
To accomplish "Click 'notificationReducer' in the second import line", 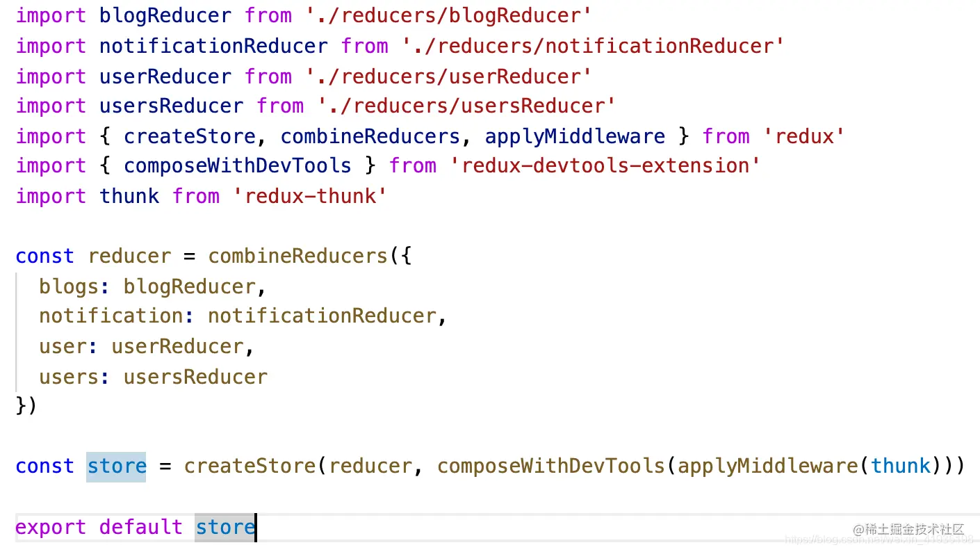I will [x=213, y=47].
